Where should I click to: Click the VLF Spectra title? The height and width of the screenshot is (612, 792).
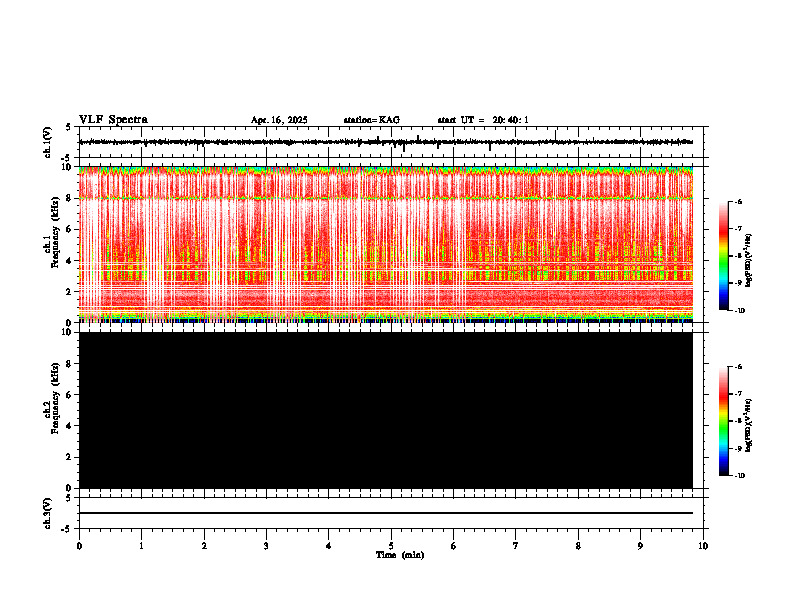click(113, 120)
